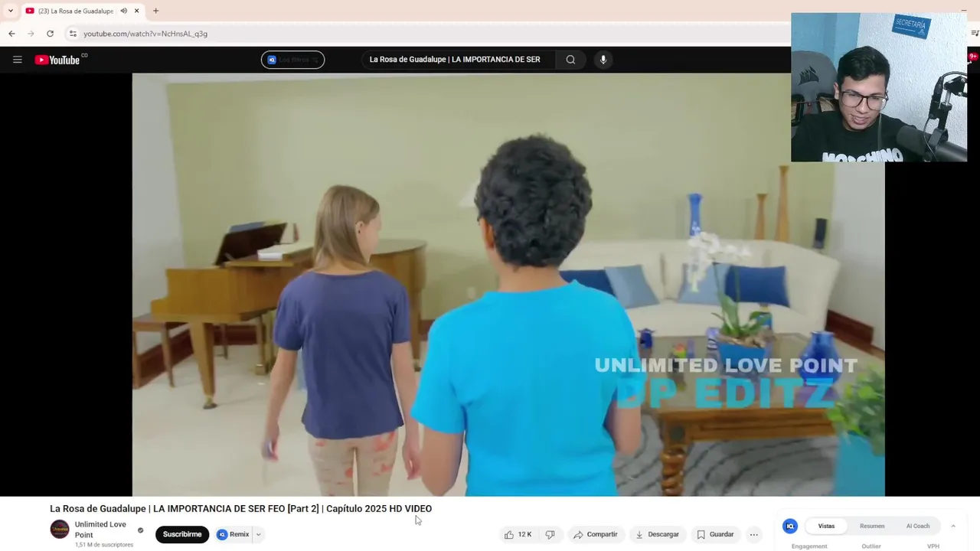Screen dimensions: 980x551
Task: Click the video title text
Action: pyautogui.click(x=241, y=509)
